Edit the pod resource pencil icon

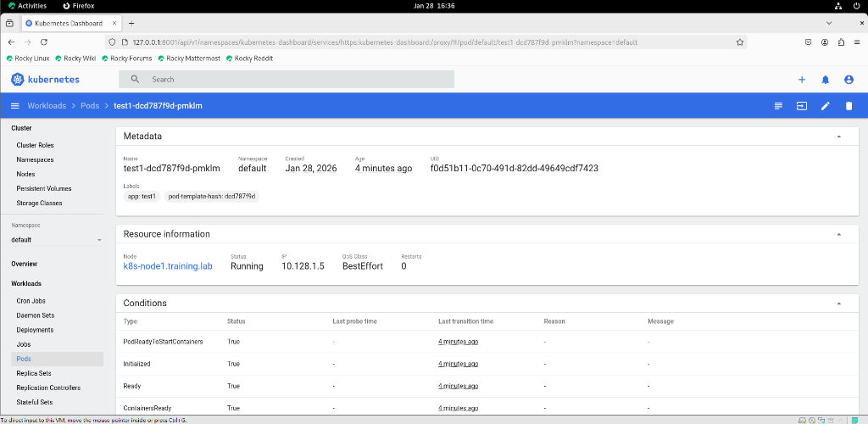point(826,106)
